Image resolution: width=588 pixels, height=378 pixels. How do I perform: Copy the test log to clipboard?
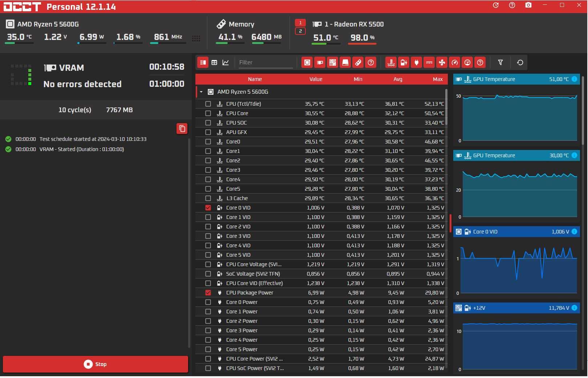[182, 129]
